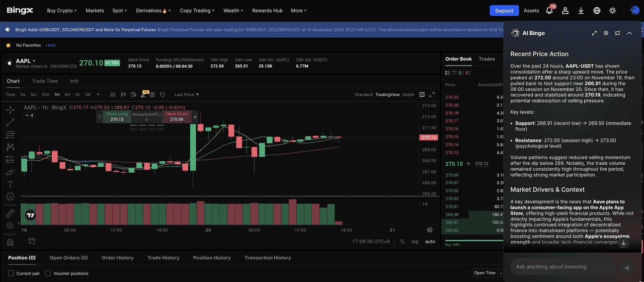Open the Order History tab
This screenshot has height=282, width=644.
[x=118, y=258]
